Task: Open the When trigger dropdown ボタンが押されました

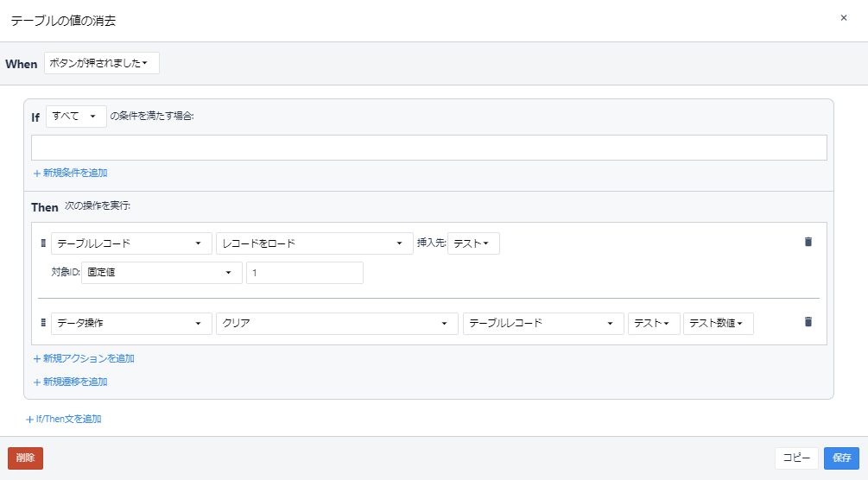Action: (x=102, y=63)
